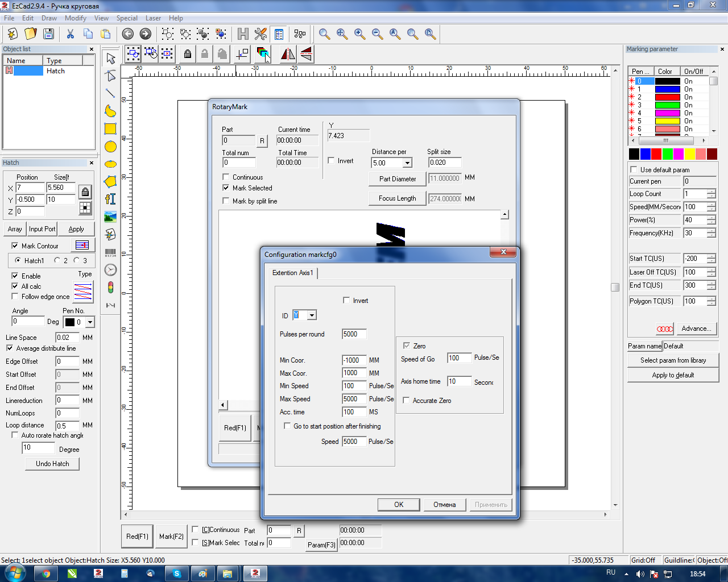Select Hatch1 radio button
Image resolution: width=728 pixels, height=582 pixels.
18,260
